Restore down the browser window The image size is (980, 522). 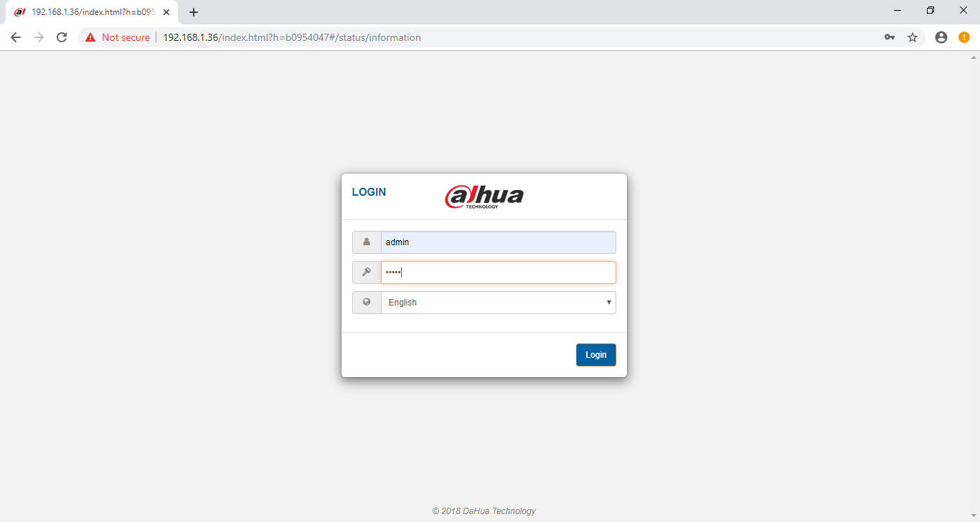(x=930, y=11)
